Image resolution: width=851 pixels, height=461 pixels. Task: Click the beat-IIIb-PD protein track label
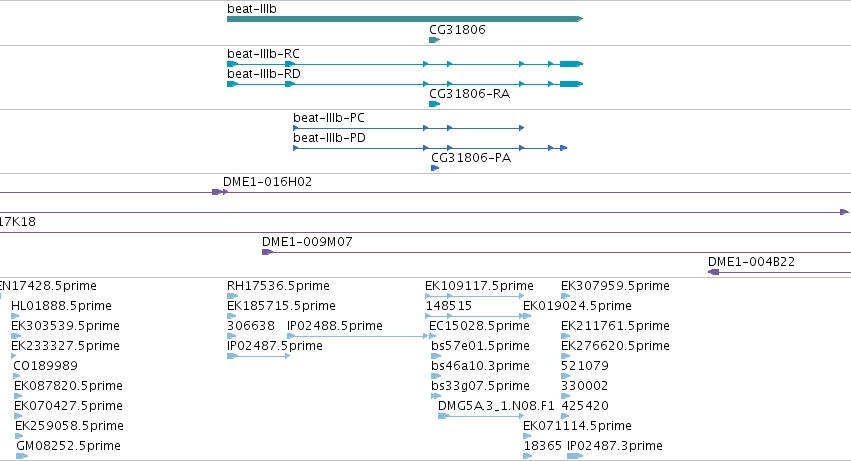coord(329,138)
